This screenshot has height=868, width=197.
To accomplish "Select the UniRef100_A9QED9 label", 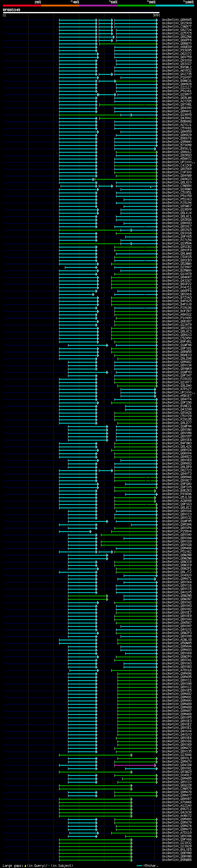I will pos(177,47).
